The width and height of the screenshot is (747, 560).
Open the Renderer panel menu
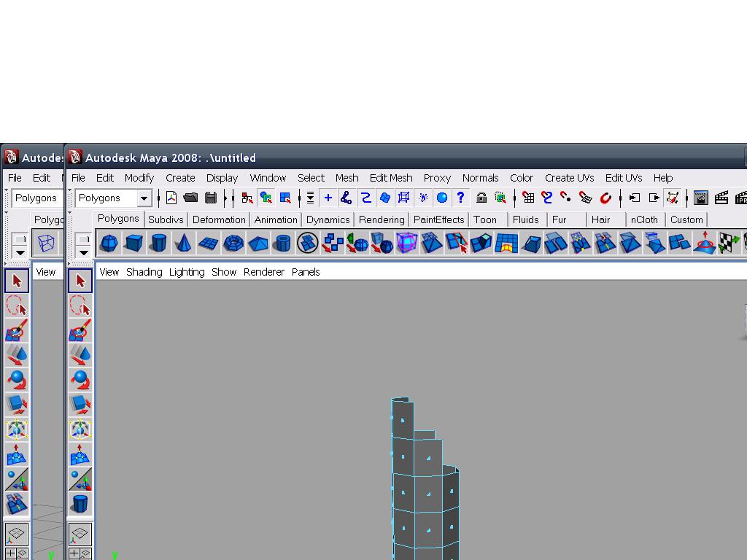264,272
